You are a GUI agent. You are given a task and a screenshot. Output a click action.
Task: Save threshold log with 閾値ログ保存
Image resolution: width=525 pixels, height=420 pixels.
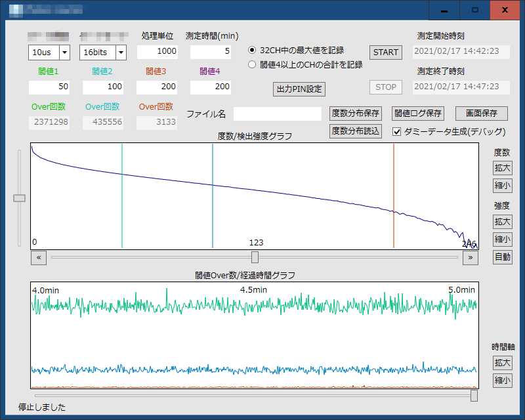pyautogui.click(x=418, y=114)
